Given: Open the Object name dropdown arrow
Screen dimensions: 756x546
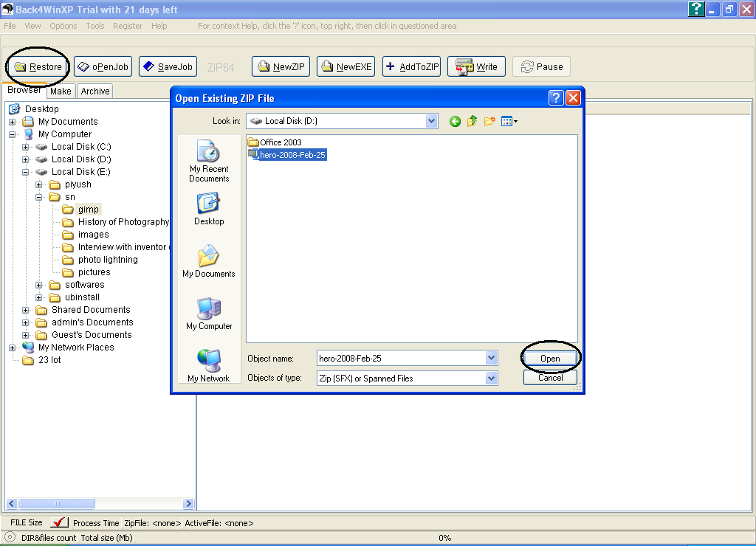Looking at the screenshot, I should [491, 358].
